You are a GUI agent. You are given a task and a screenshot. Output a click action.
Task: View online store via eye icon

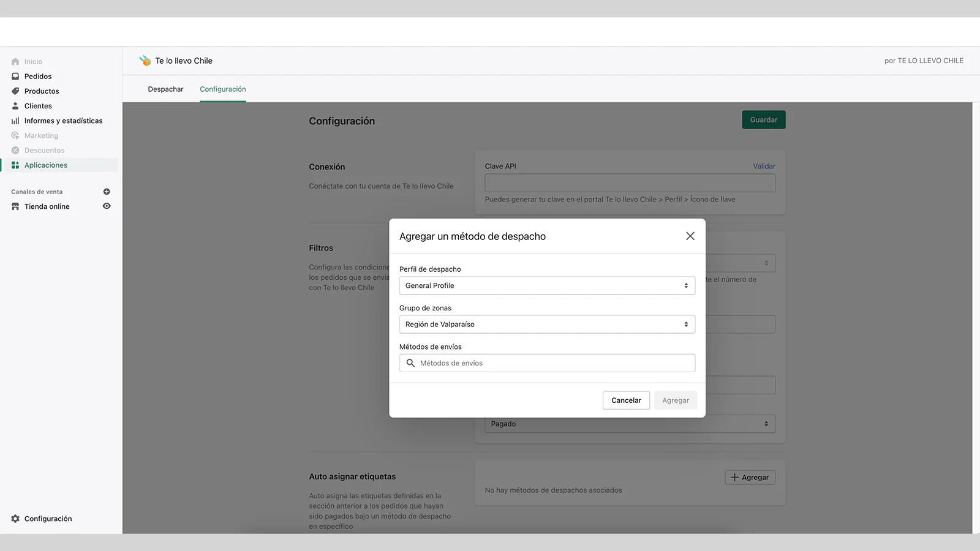coord(107,206)
